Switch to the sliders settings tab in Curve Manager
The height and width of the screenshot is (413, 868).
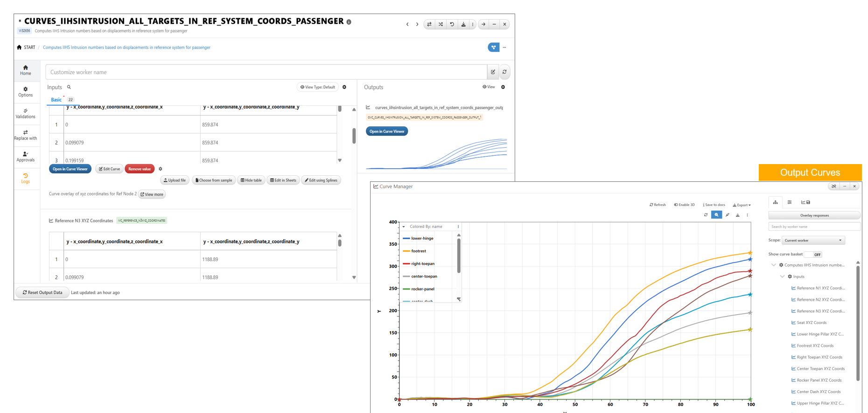click(x=790, y=202)
